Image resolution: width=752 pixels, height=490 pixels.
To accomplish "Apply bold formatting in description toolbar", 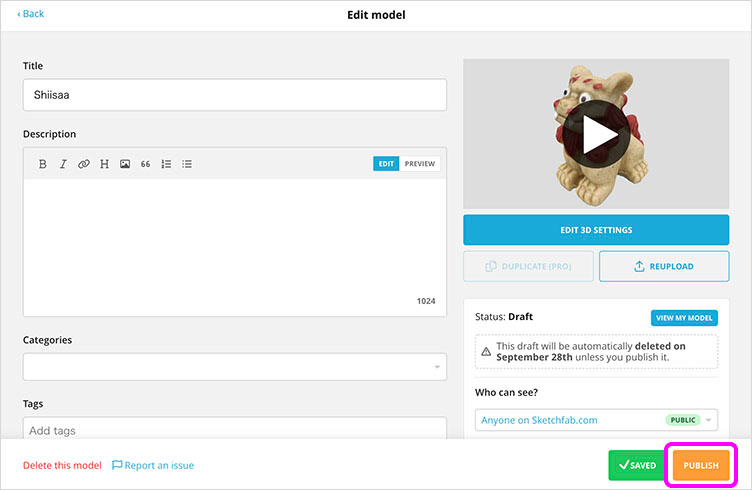I will pyautogui.click(x=42, y=164).
